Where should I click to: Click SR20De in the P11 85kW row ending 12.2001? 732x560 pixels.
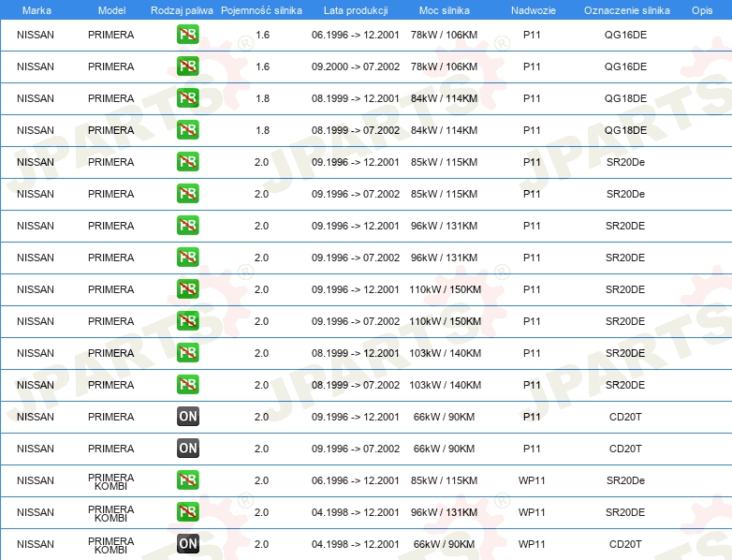pyautogui.click(x=625, y=162)
